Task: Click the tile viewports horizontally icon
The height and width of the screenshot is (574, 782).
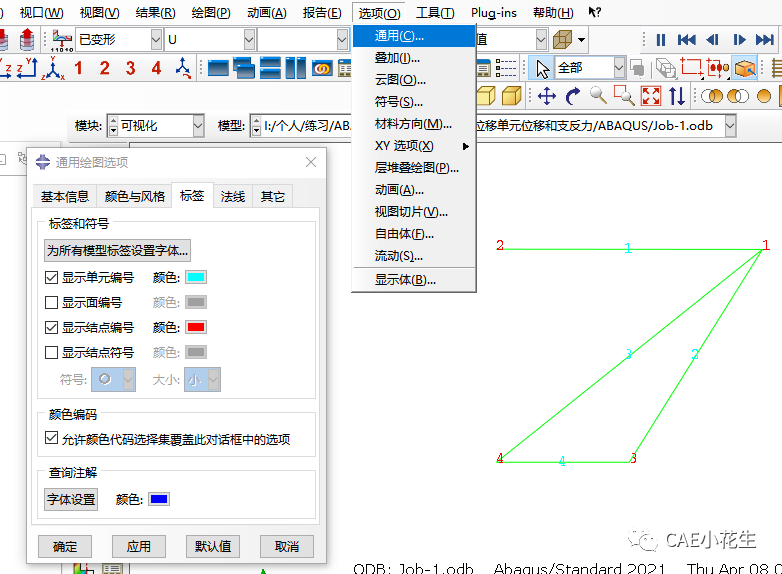Action: 270,68
